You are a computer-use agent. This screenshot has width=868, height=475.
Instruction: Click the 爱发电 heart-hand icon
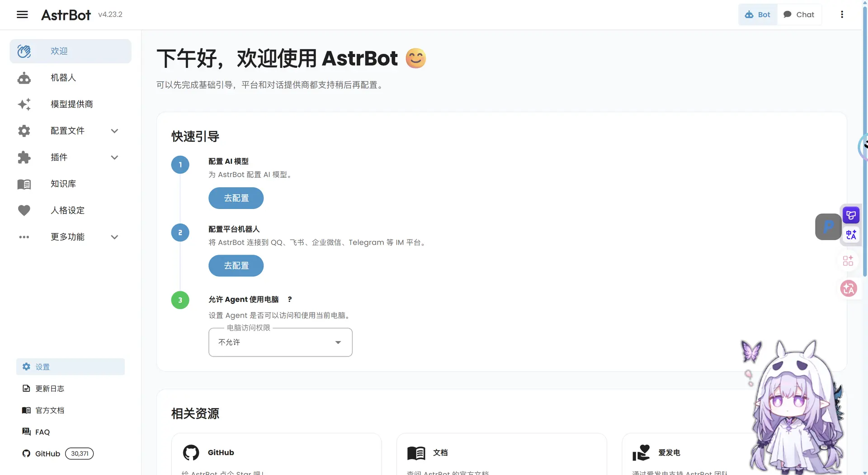pyautogui.click(x=641, y=452)
